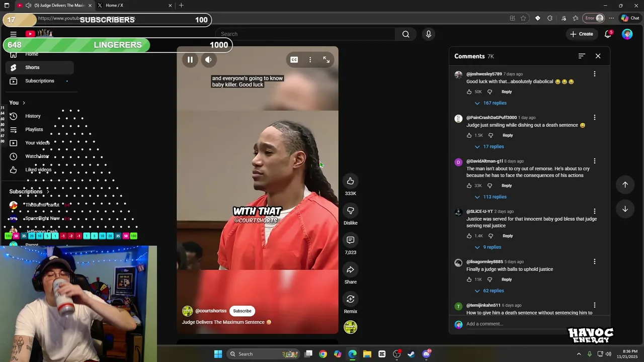The height and width of the screenshot is (362, 644).
Task: Pause the Shorts video
Action: point(190,60)
